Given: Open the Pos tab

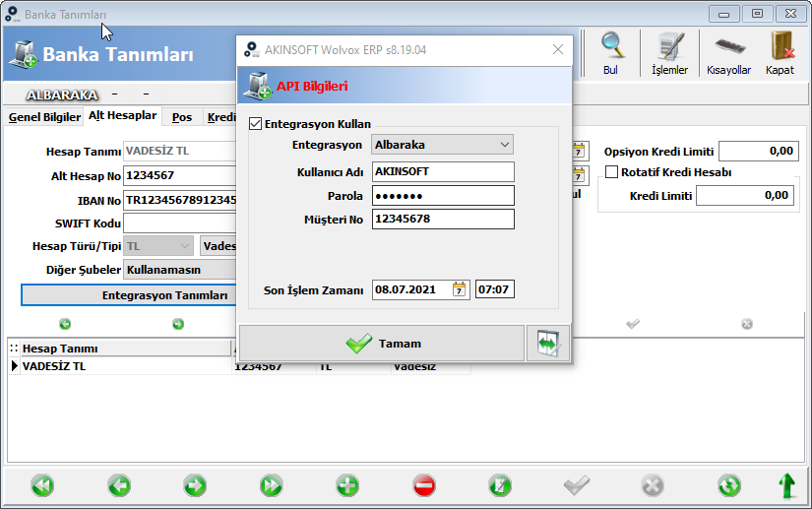Looking at the screenshot, I should click(x=182, y=117).
